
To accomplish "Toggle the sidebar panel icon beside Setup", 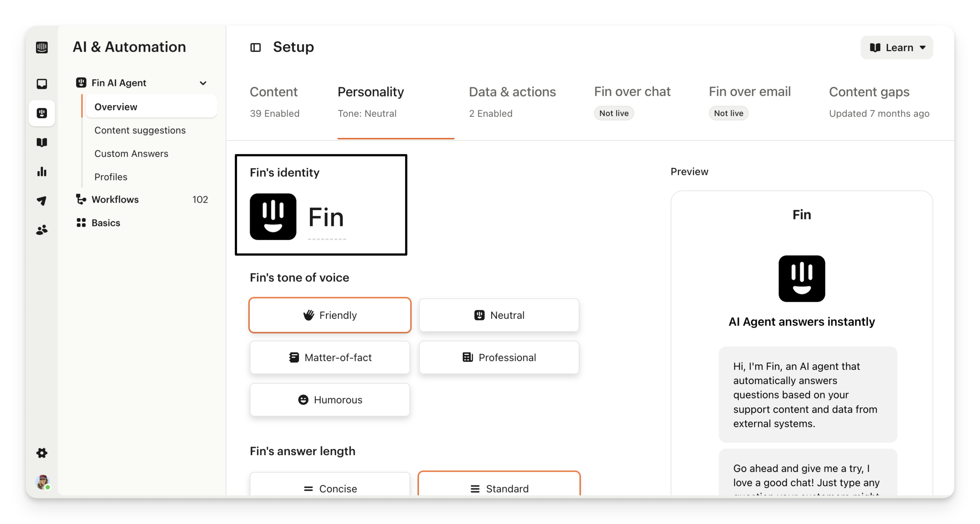I will point(255,47).
